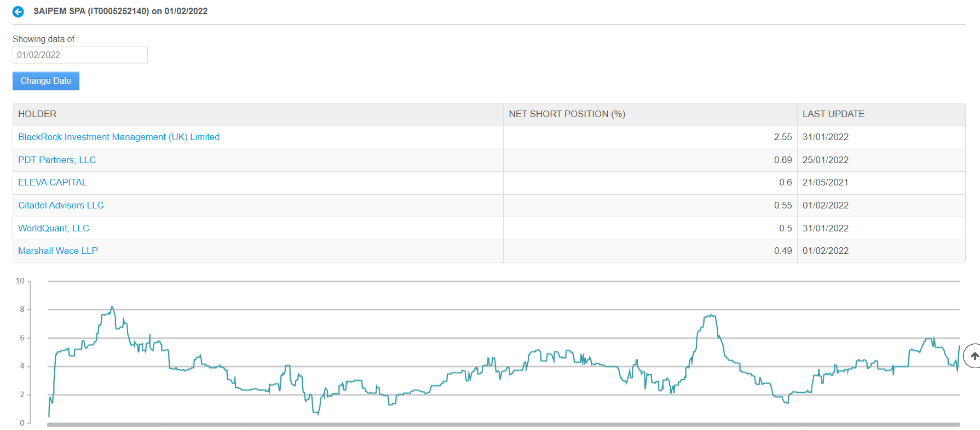Click the chart line's highest peak above 8
This screenshot has height=430, width=980.
coord(112,307)
